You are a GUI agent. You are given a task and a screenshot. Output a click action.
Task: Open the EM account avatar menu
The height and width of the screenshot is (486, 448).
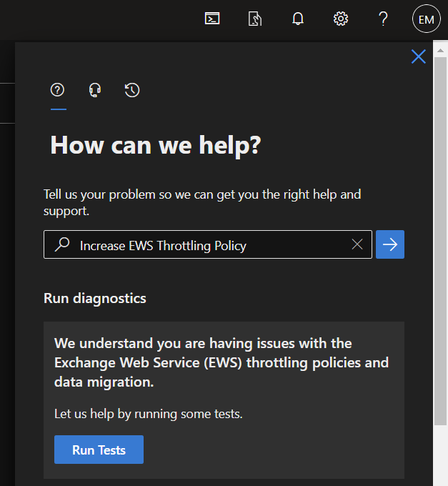(x=427, y=19)
